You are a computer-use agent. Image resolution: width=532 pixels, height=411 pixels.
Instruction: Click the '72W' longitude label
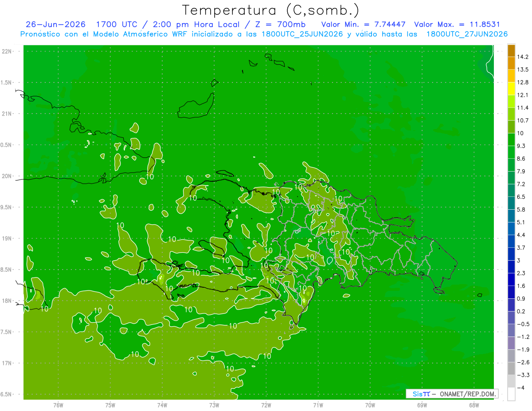coord(266,405)
